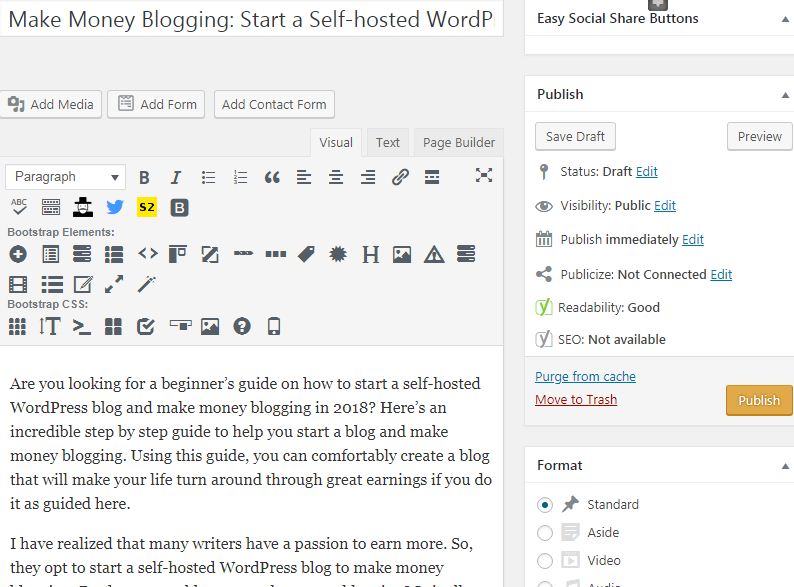Screen dimensions: 794x587
Task: Click Purge from cache link
Action: [x=585, y=377]
